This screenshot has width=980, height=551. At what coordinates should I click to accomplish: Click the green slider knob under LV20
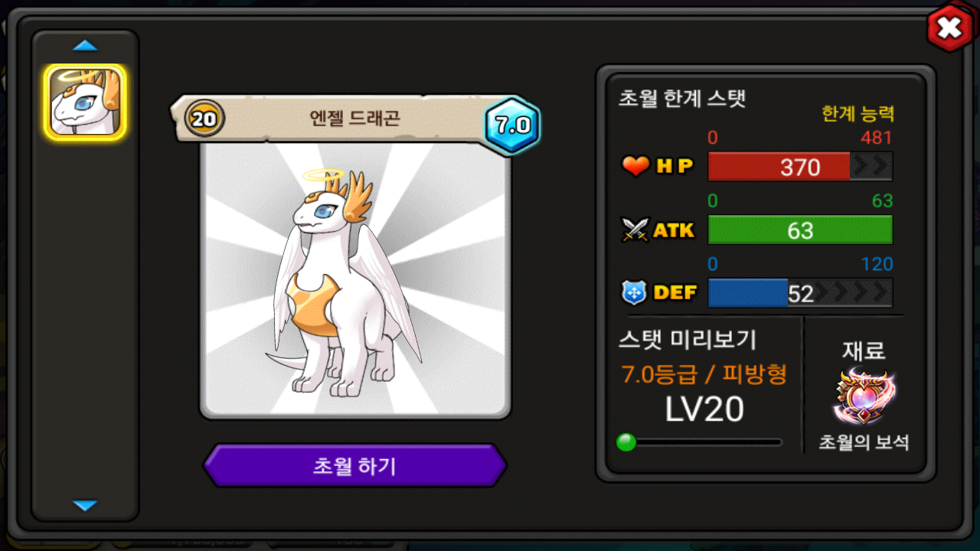click(626, 442)
